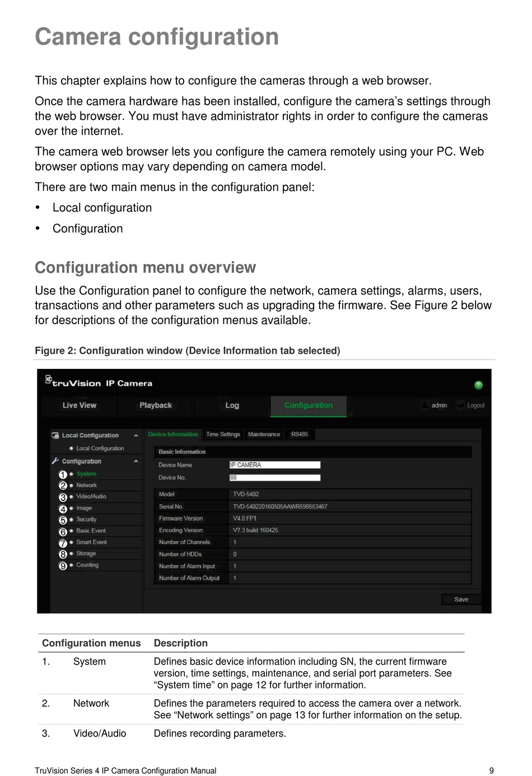The width and height of the screenshot is (532, 776).
Task: Click the green help question mark icon
Action: (478, 385)
